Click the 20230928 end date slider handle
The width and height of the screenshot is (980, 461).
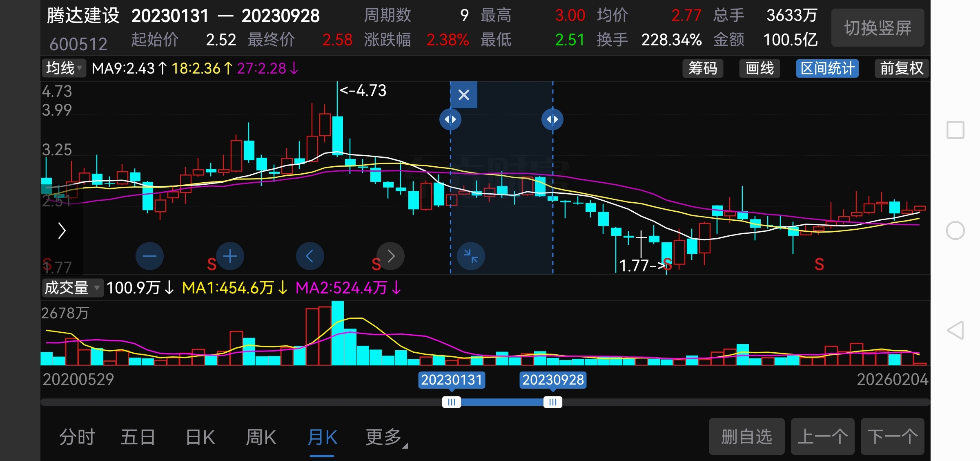(x=552, y=402)
